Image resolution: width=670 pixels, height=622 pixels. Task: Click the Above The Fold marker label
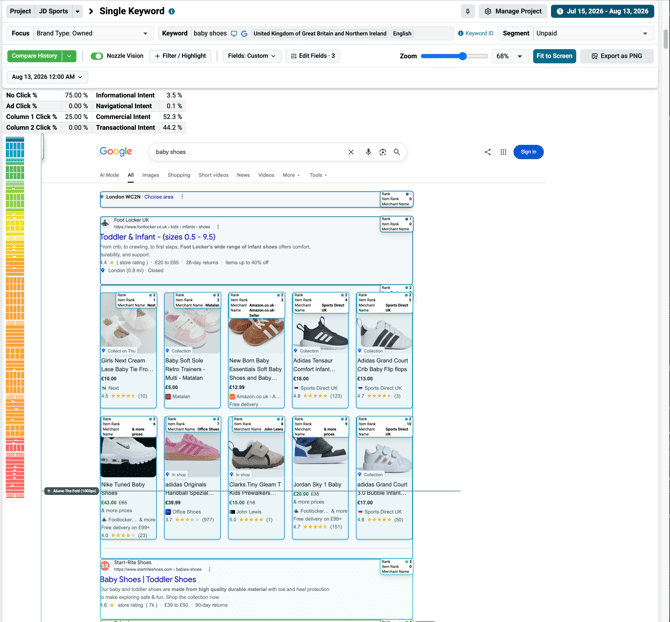point(71,491)
